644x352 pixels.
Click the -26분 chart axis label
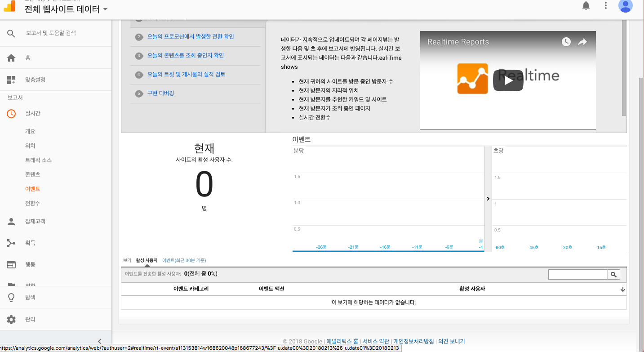click(x=321, y=247)
